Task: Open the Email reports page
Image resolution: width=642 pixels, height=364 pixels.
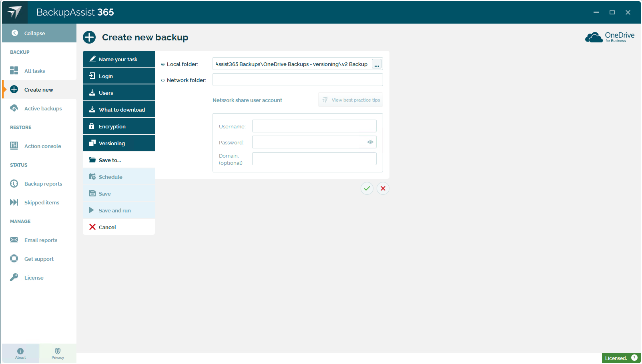Action: 39,240
